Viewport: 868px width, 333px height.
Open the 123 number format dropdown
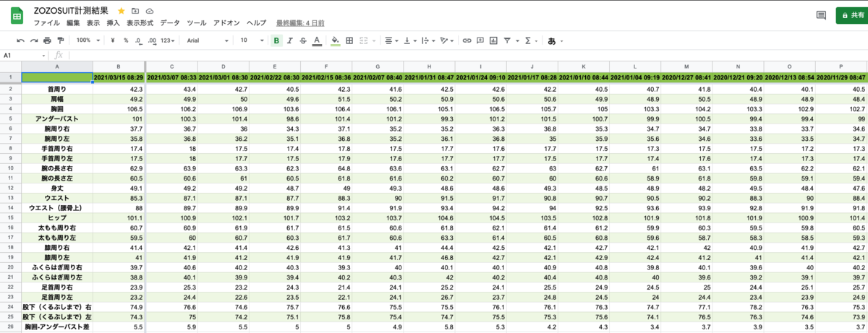click(169, 40)
